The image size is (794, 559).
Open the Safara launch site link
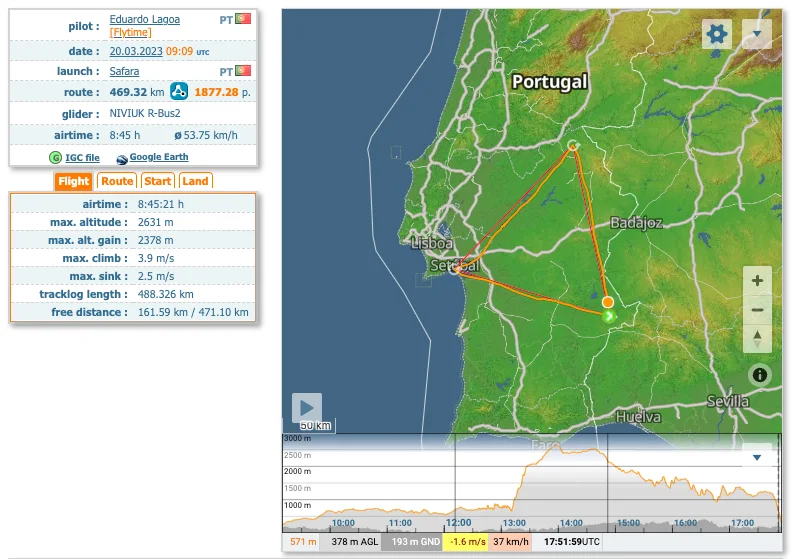point(124,71)
